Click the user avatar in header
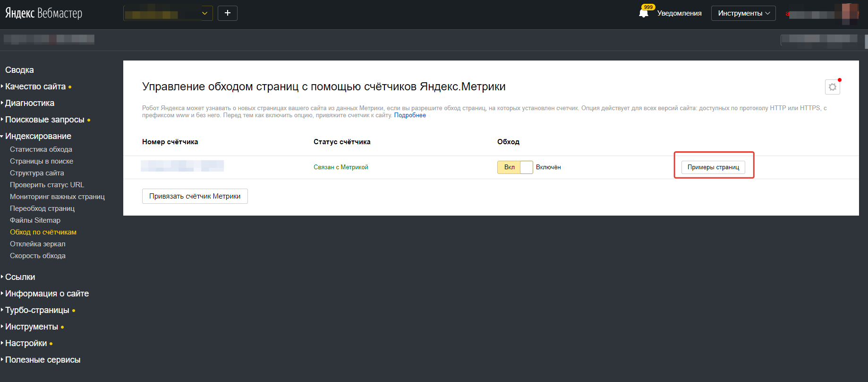This screenshot has height=382, width=868. [850, 13]
